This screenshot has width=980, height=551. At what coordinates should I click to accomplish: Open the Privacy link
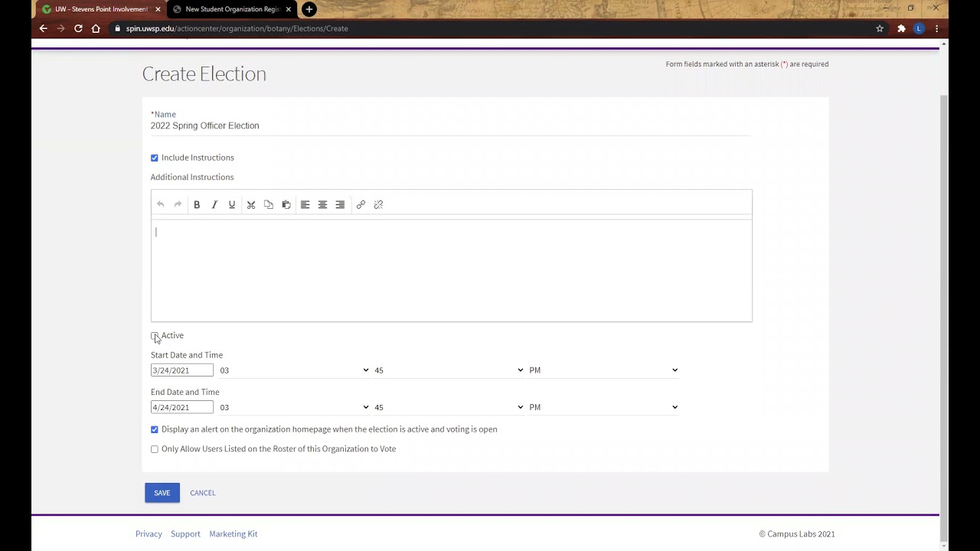(x=149, y=534)
